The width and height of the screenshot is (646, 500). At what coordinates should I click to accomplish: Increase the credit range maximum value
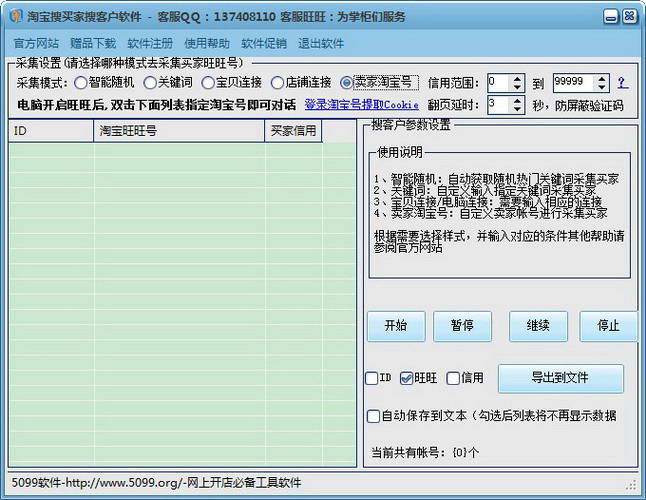tap(602, 79)
